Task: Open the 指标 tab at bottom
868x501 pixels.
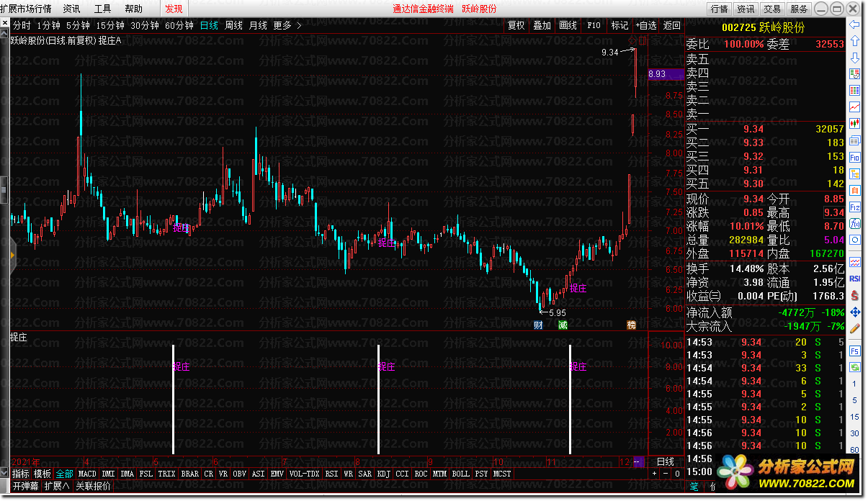Action: coord(20,474)
